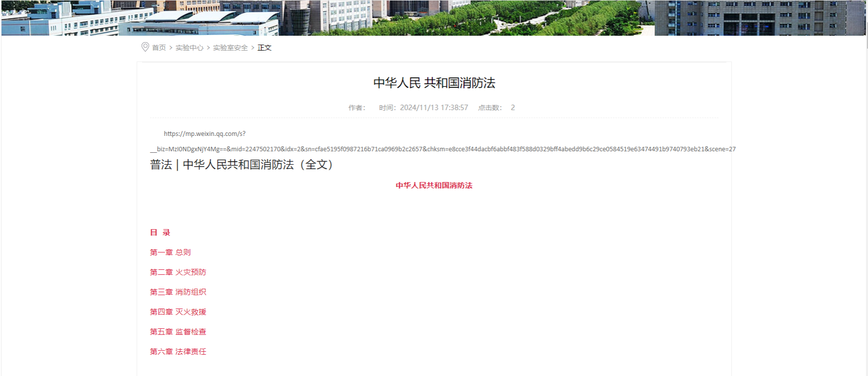Click the location pin icon in breadcrumb
The height and width of the screenshot is (376, 868).
tap(145, 47)
